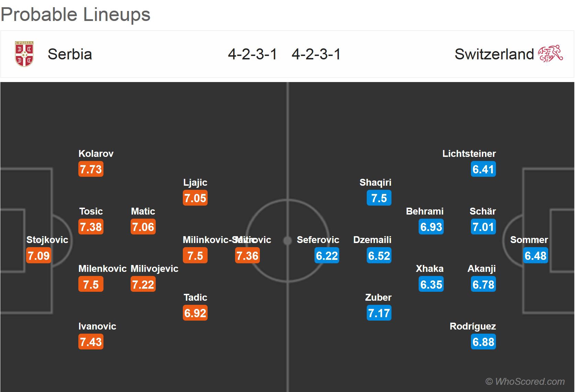Screen dimensions: 575x392
Task: Click the Lichtsteiner player name
Action: point(469,153)
